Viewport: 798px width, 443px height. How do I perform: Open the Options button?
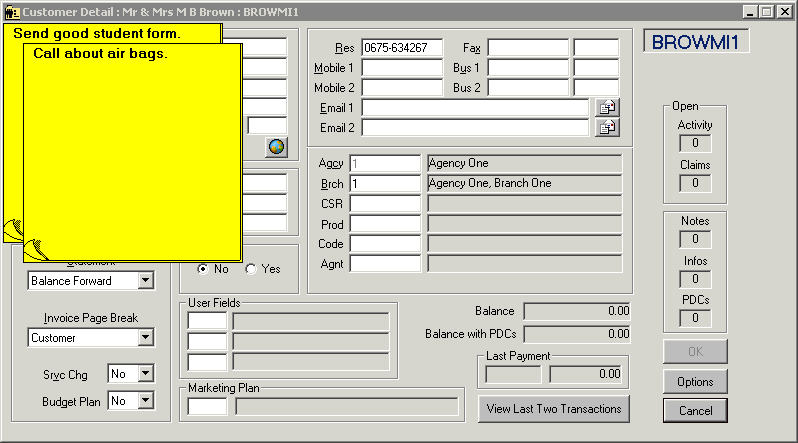point(695,382)
